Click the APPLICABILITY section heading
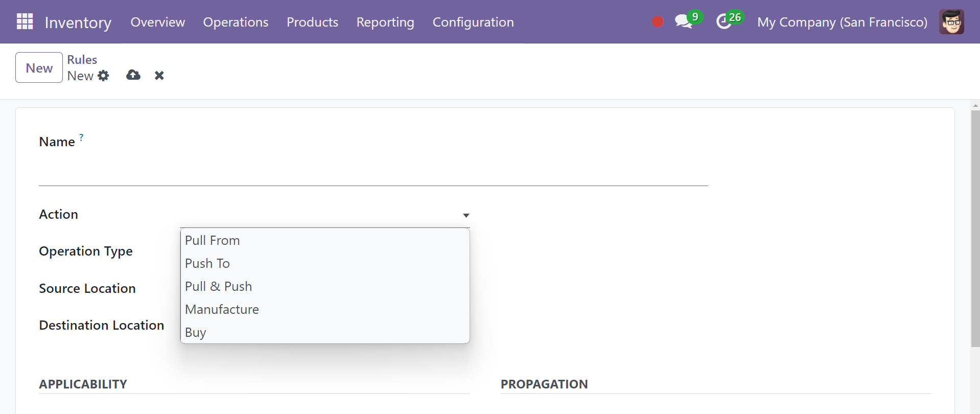This screenshot has width=980, height=414. [x=83, y=384]
